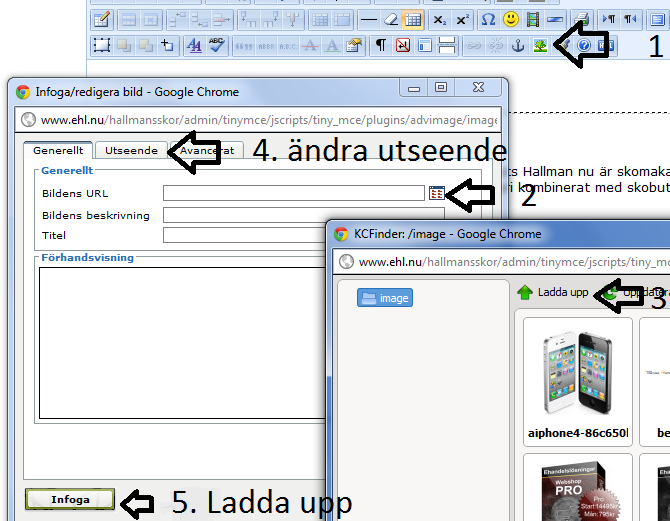The width and height of the screenshot is (670, 521).
Task: Click the Infoga button
Action: [x=70, y=499]
